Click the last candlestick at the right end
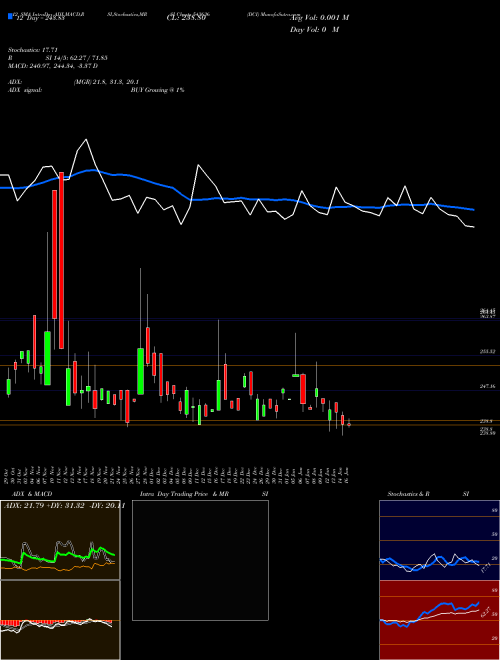This screenshot has height=660, width=500. pyautogui.click(x=349, y=424)
